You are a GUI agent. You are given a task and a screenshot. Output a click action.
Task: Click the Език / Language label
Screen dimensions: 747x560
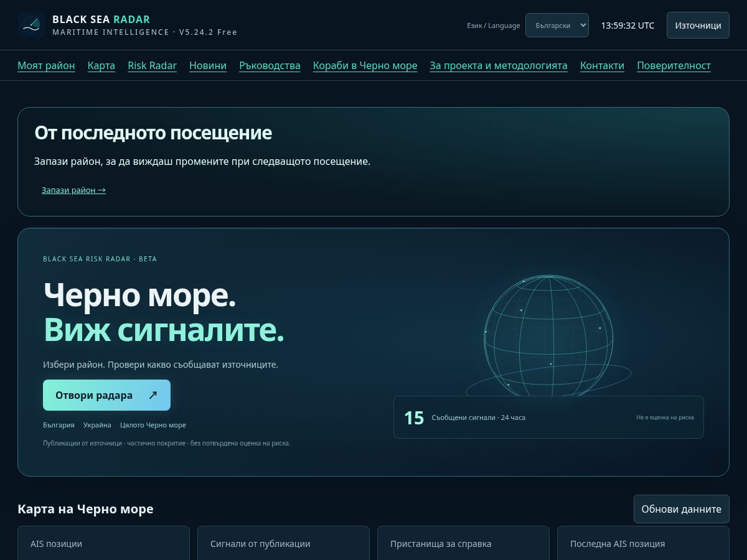point(494,26)
